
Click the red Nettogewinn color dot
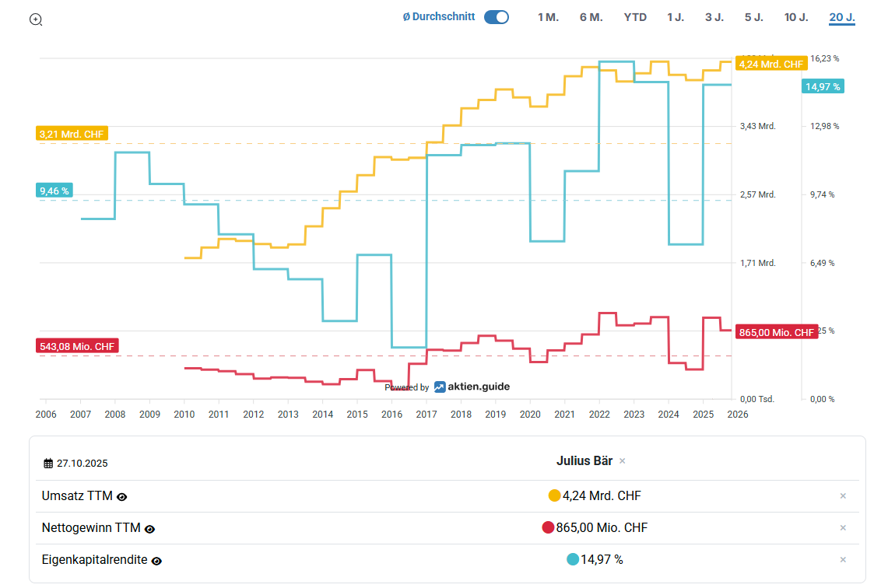[x=548, y=527]
